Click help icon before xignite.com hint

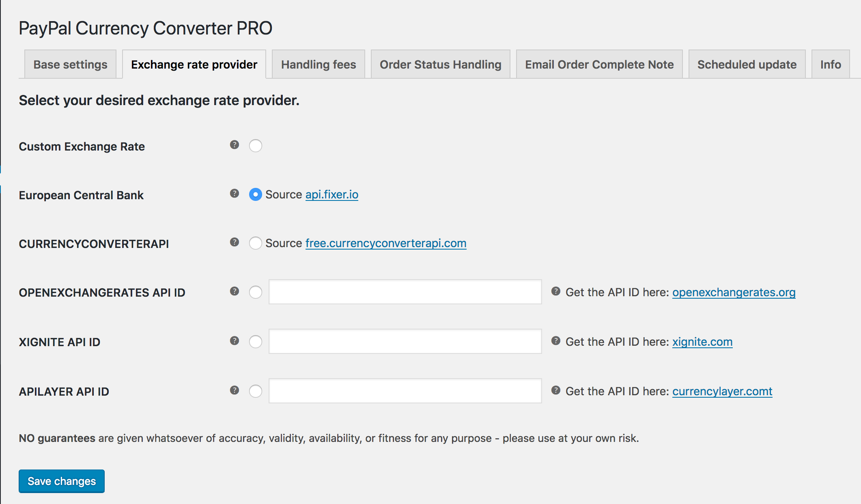[x=556, y=341]
